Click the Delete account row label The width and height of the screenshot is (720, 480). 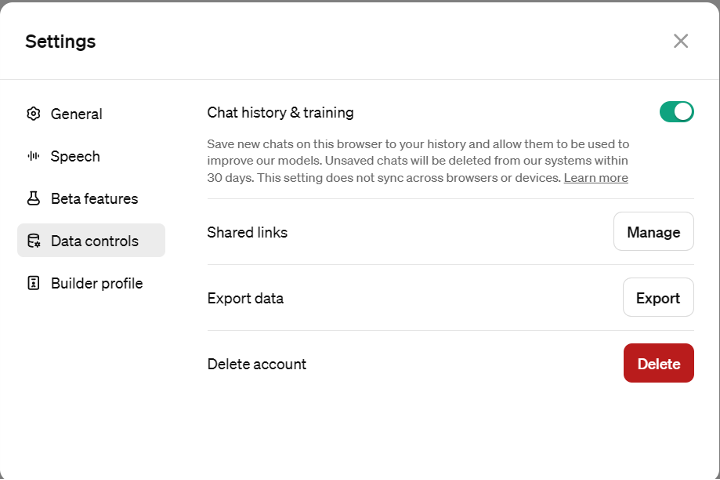(x=256, y=364)
